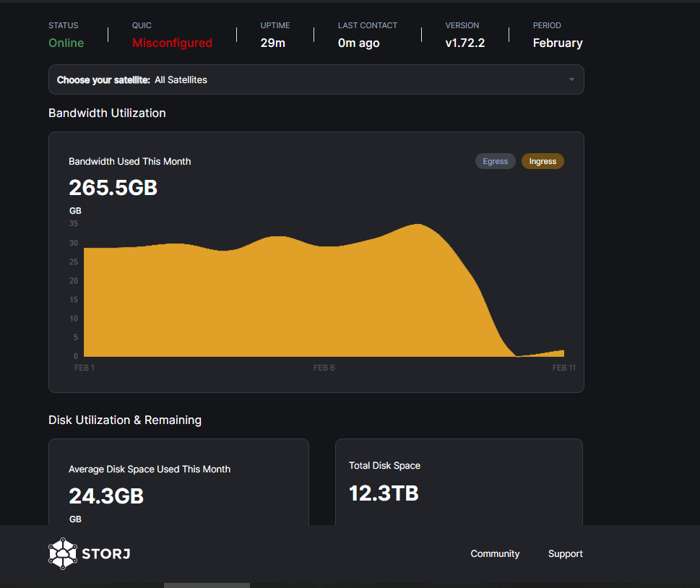Click the satellite selector dropdown arrow
The width and height of the screenshot is (700, 588).
pyautogui.click(x=571, y=79)
